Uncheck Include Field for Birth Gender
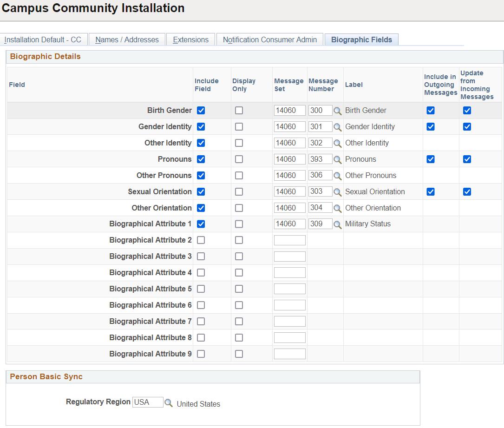Screen dimensions: 504x428 coord(201,110)
